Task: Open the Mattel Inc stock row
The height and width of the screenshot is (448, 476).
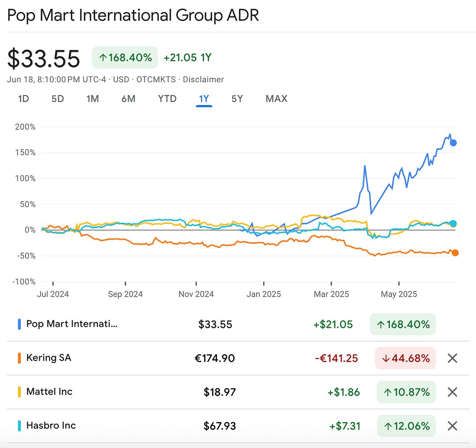Action: coord(238,392)
